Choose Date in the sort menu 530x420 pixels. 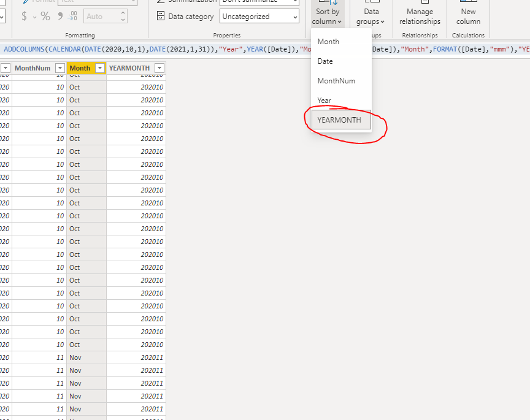point(341,61)
